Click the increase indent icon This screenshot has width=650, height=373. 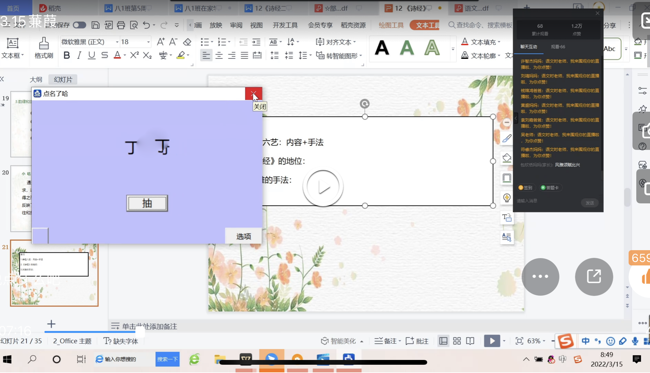point(257,42)
